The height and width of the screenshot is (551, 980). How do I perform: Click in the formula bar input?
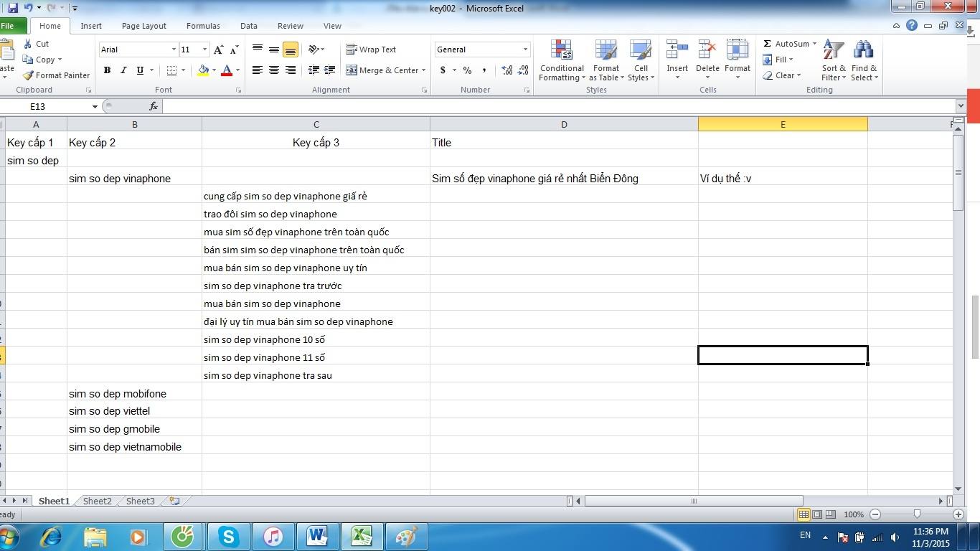pyautogui.click(x=560, y=106)
